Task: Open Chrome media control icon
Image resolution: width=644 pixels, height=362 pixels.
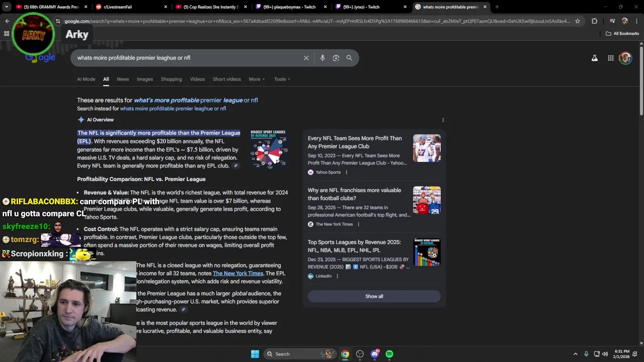Action: (x=612, y=21)
